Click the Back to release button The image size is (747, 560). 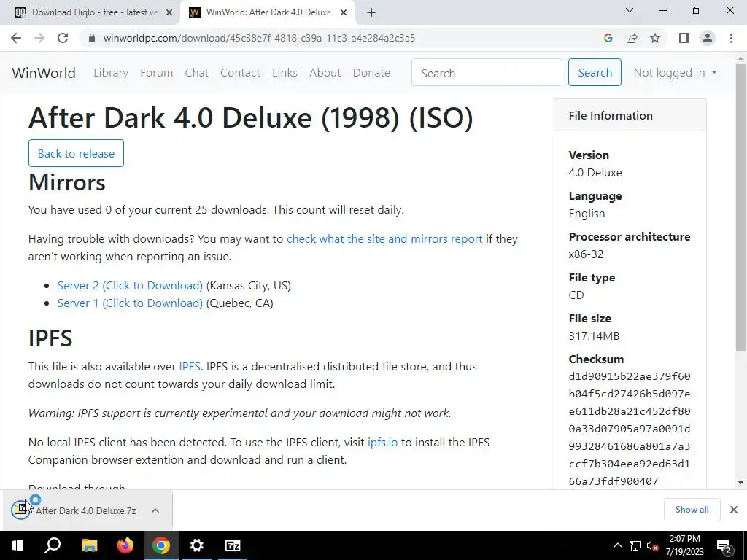pyautogui.click(x=76, y=153)
